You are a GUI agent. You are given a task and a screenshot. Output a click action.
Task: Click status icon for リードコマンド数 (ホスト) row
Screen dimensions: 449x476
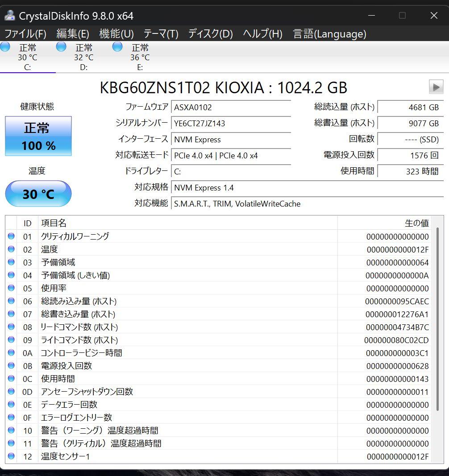(x=11, y=327)
